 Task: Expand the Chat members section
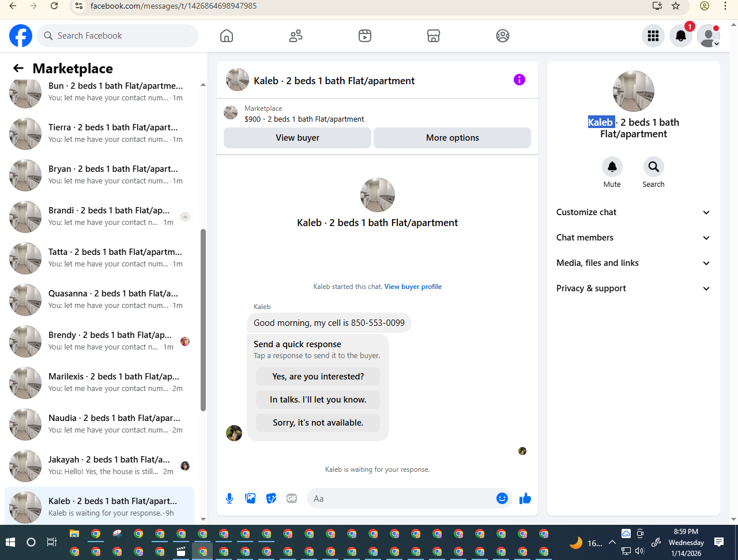click(633, 238)
